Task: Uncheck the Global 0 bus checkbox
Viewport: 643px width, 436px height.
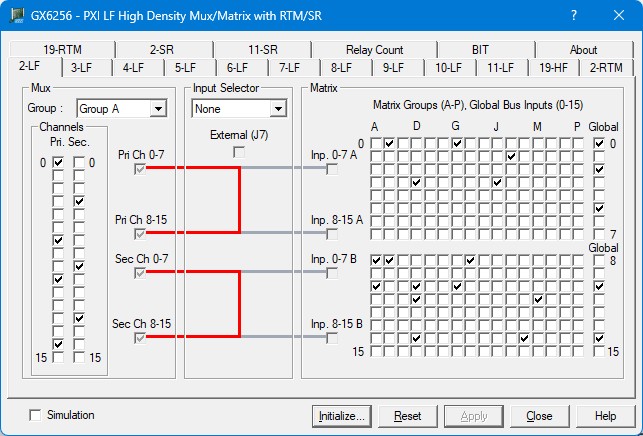Action: click(599, 144)
